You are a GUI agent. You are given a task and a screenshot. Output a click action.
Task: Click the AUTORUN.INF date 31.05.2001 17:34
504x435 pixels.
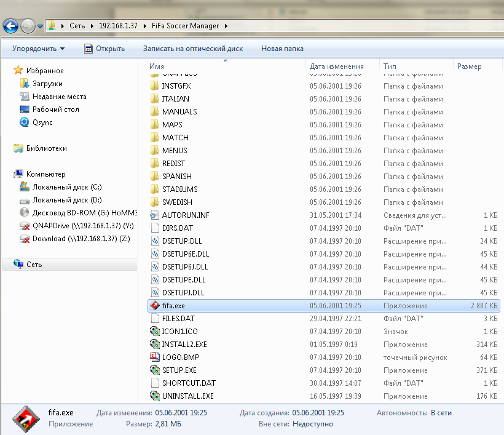[x=336, y=215]
